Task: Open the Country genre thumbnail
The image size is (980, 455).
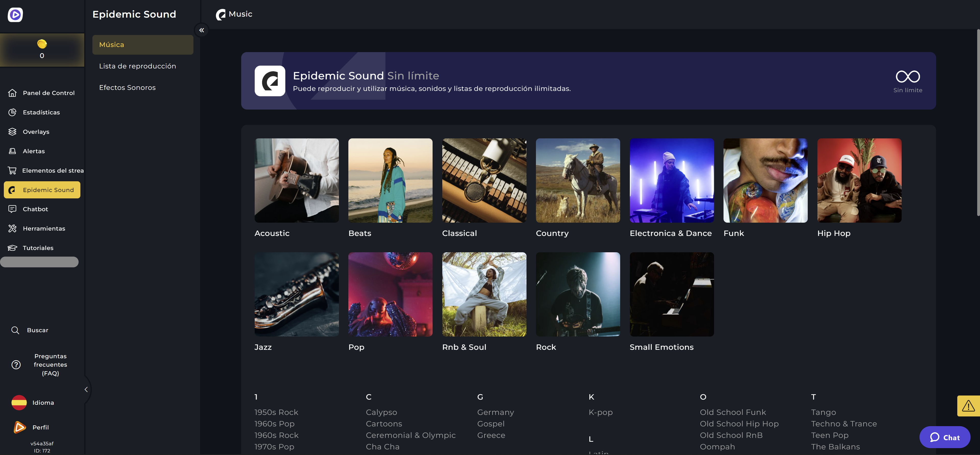Action: coord(578,181)
